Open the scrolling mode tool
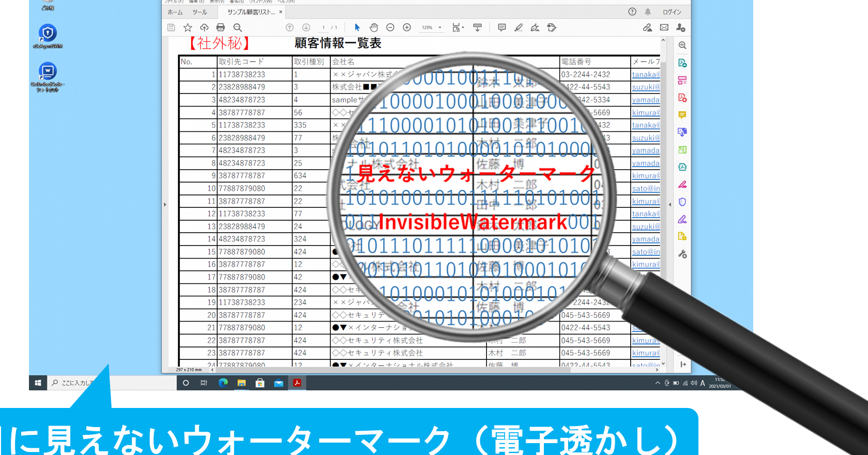Viewport: 868px width, 455px height. click(477, 27)
